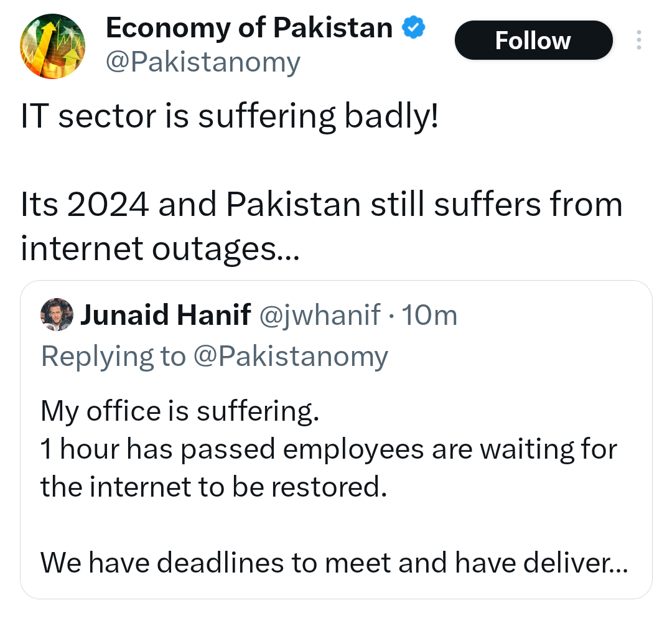Follow the Economy of Pakistan account
Screen dimensions: 672x618
click(533, 40)
